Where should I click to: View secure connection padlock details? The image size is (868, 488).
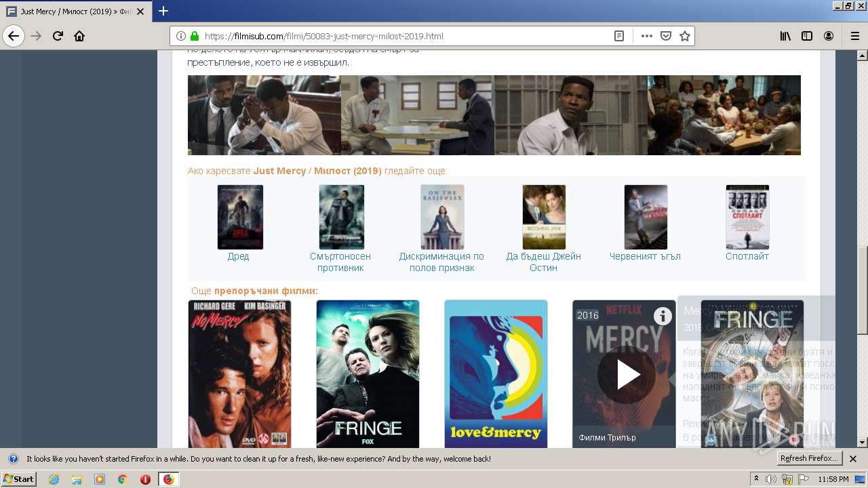[195, 36]
